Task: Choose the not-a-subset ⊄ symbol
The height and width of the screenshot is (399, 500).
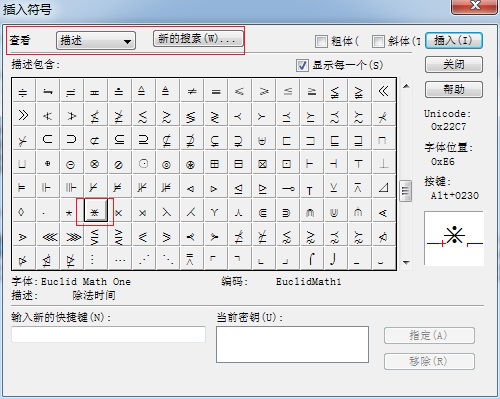Action: pyautogui.click(x=95, y=139)
